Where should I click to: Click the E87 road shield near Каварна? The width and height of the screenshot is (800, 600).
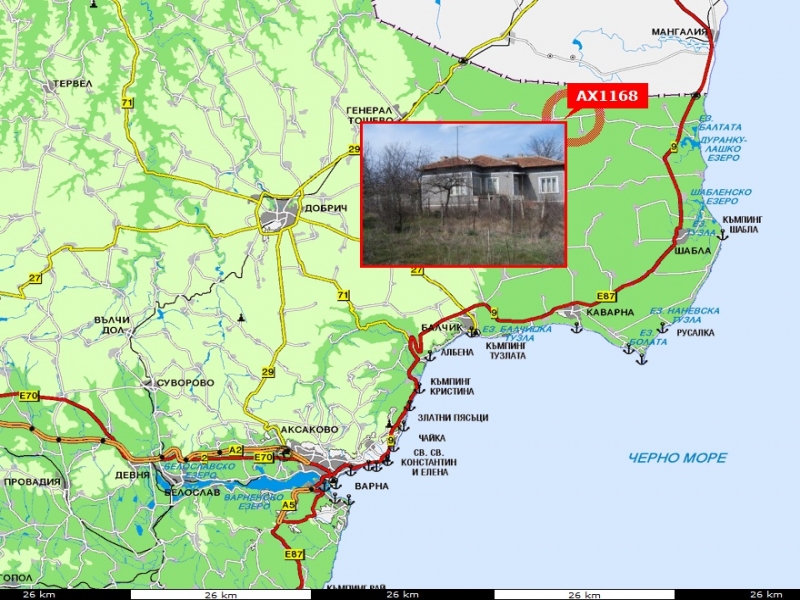pyautogui.click(x=606, y=296)
